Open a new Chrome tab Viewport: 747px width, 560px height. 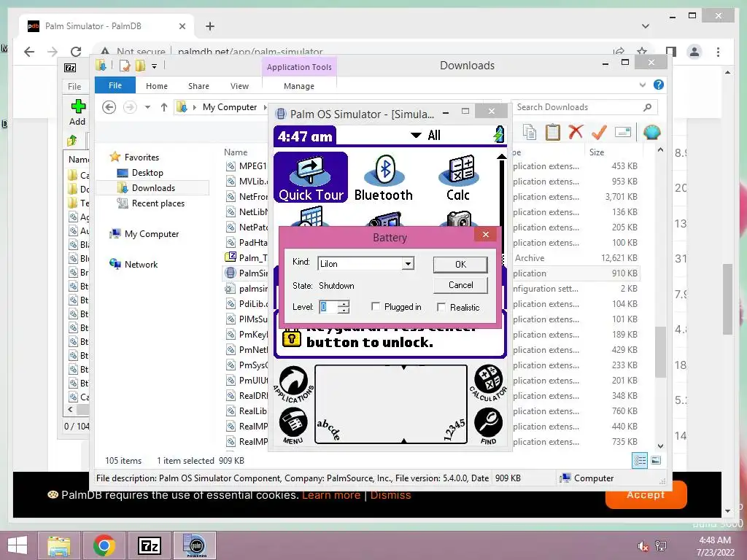coord(210,26)
